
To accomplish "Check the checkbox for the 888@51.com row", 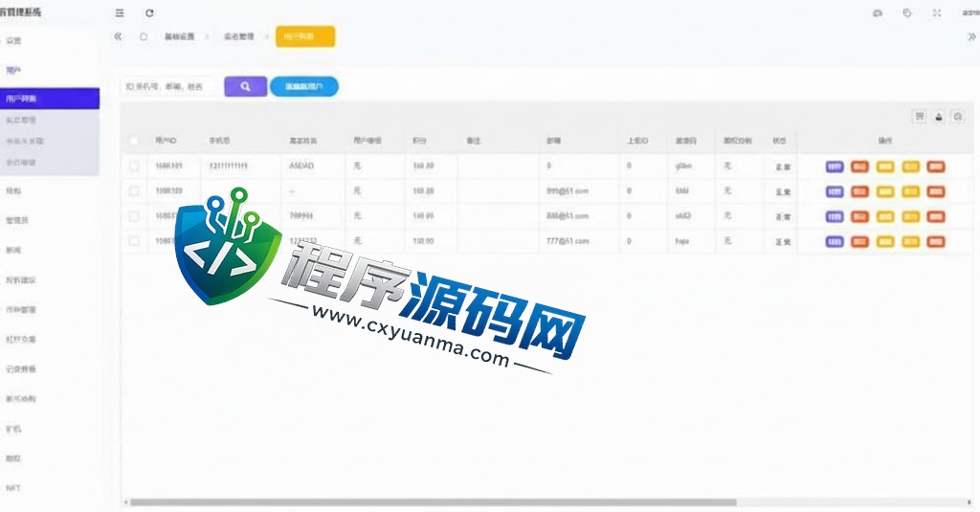I will point(134,216).
